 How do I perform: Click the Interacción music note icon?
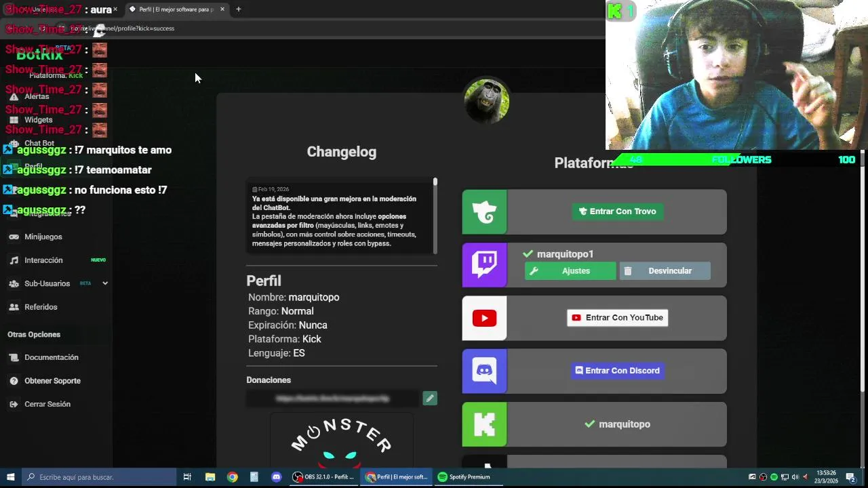[x=14, y=260]
